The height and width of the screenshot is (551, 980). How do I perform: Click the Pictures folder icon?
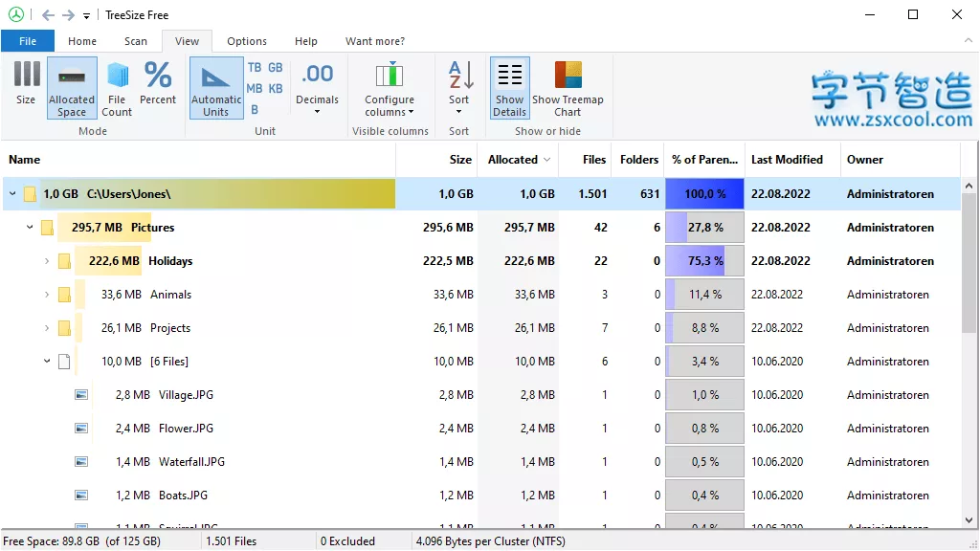click(x=47, y=228)
